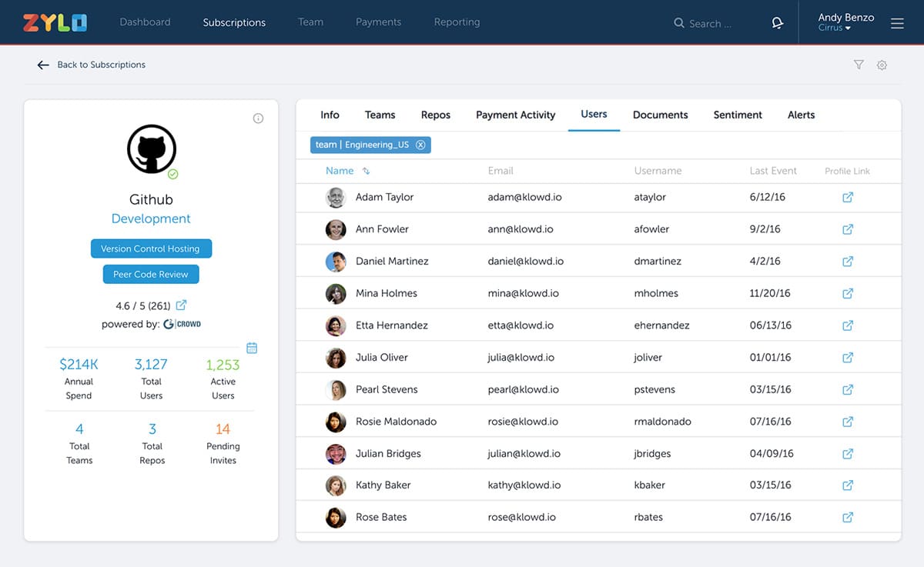Click username mholmes

pyautogui.click(x=656, y=293)
